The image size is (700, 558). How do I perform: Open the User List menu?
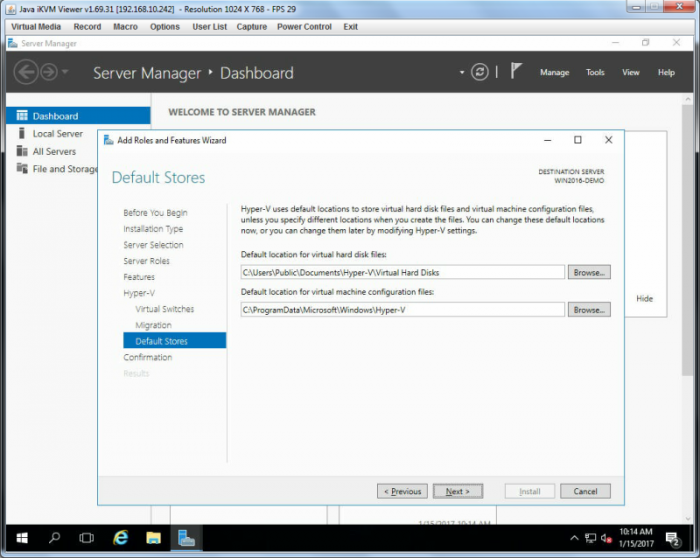coord(209,27)
